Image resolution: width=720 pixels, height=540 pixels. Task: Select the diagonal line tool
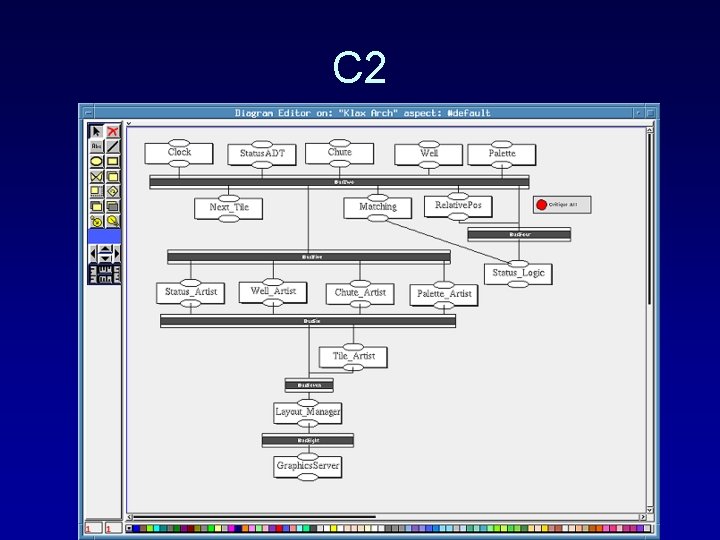112,146
